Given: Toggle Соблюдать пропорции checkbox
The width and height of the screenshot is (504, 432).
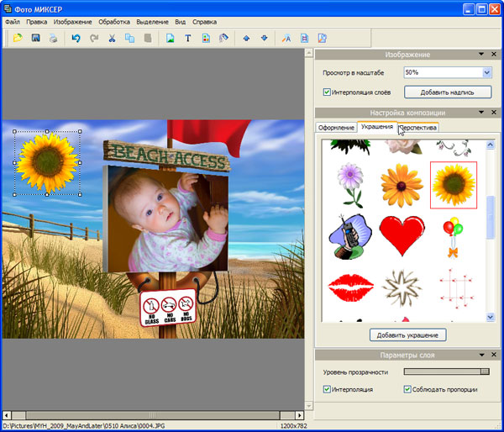Looking at the screenshot, I should point(407,390).
